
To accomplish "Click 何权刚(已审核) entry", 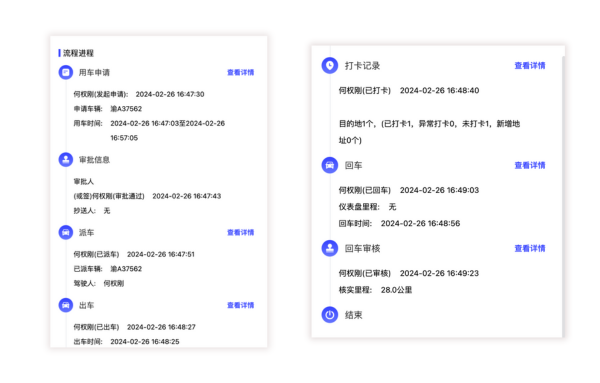I will (365, 273).
